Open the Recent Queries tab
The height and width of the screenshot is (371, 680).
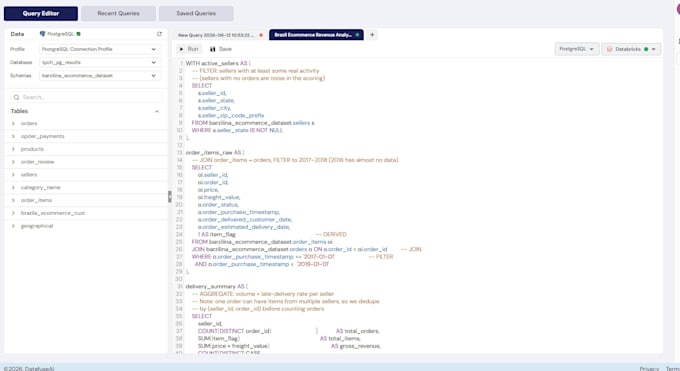pos(118,13)
